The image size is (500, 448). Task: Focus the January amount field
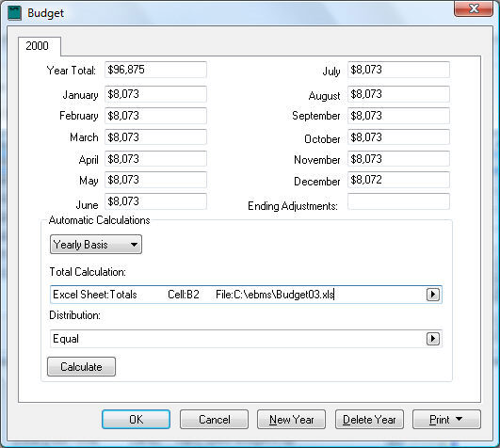pos(155,94)
